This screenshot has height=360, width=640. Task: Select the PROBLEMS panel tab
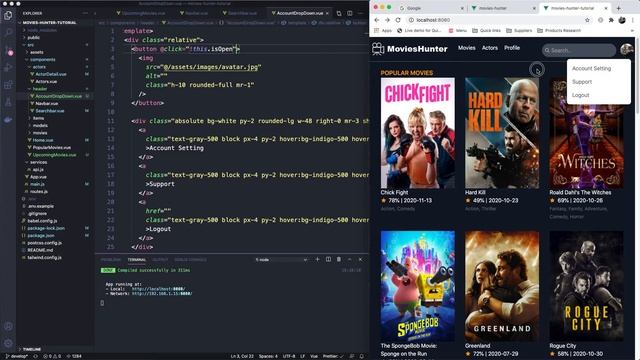[111, 260]
